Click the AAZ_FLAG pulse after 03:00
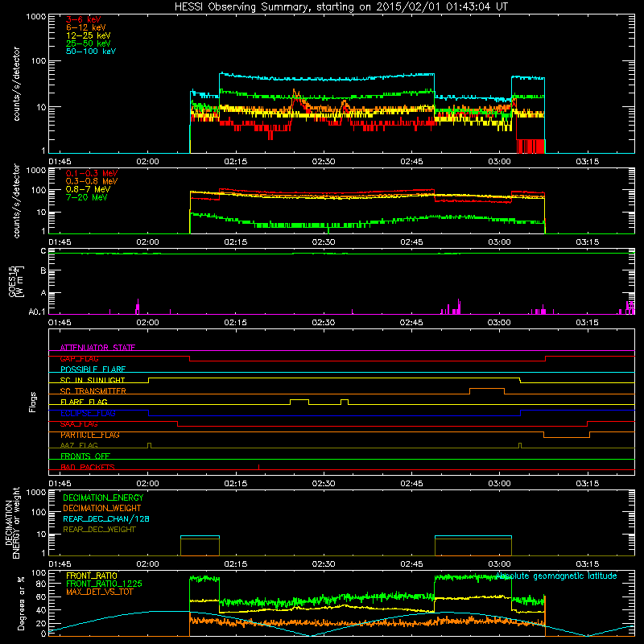 pos(520,445)
